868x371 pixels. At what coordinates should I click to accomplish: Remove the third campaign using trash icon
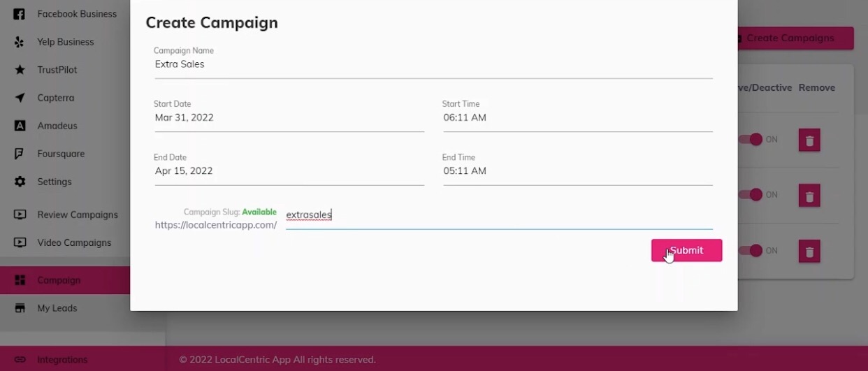[x=809, y=252]
